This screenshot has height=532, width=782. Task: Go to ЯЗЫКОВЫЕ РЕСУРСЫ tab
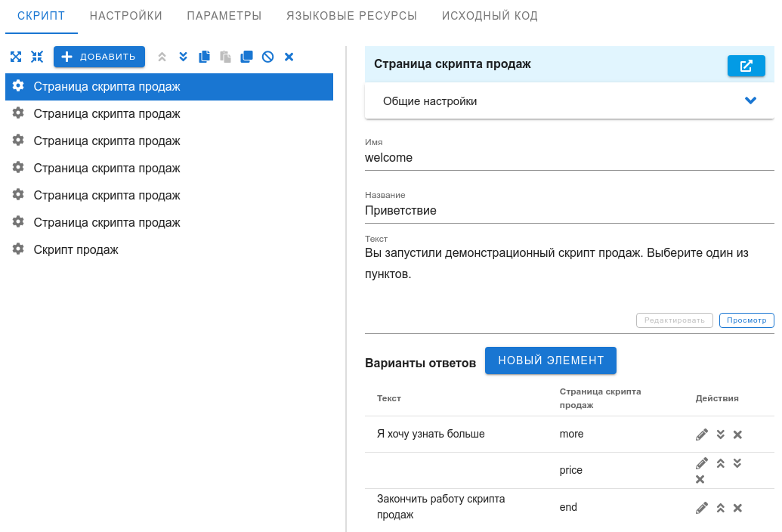tap(351, 16)
